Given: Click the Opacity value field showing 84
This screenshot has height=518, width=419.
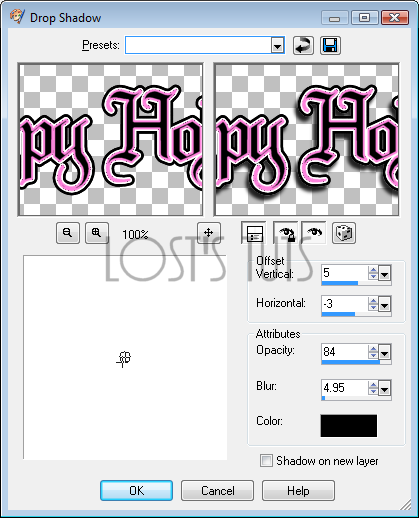Looking at the screenshot, I should [345, 352].
